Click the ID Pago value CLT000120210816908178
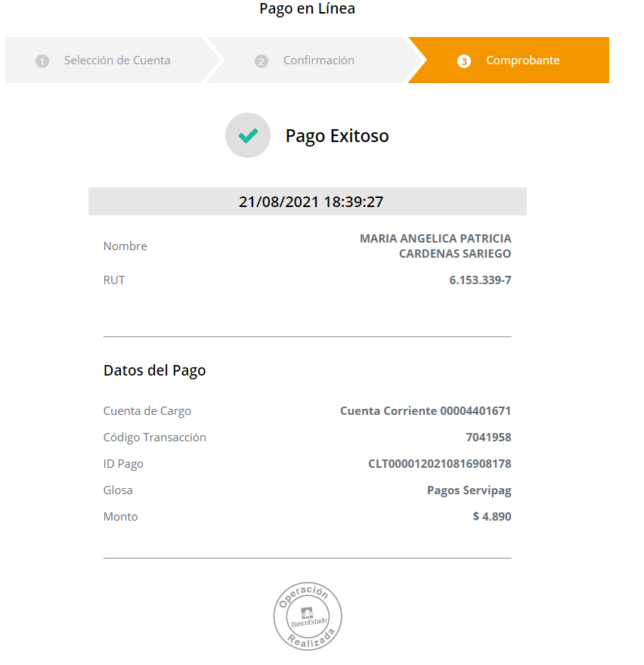 (x=439, y=463)
